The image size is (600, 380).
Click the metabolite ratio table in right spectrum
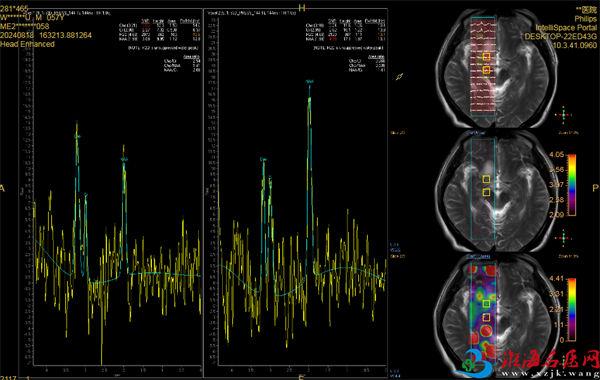coord(366,64)
